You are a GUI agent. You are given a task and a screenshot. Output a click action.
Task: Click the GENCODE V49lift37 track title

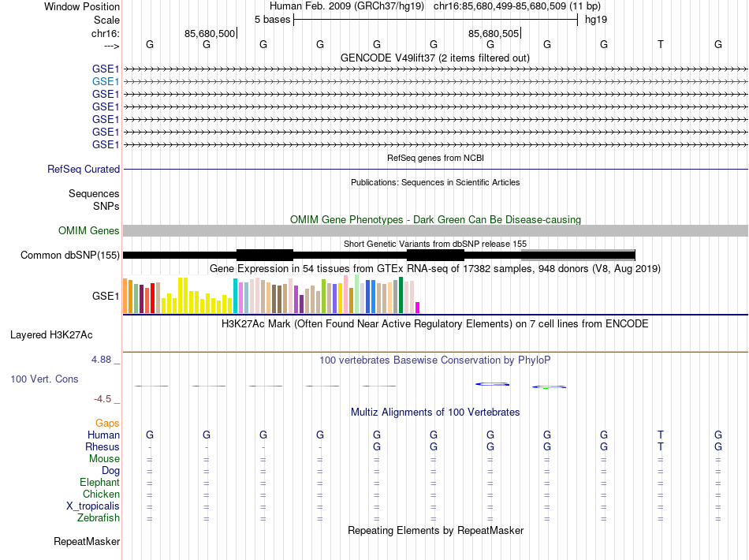click(435, 58)
